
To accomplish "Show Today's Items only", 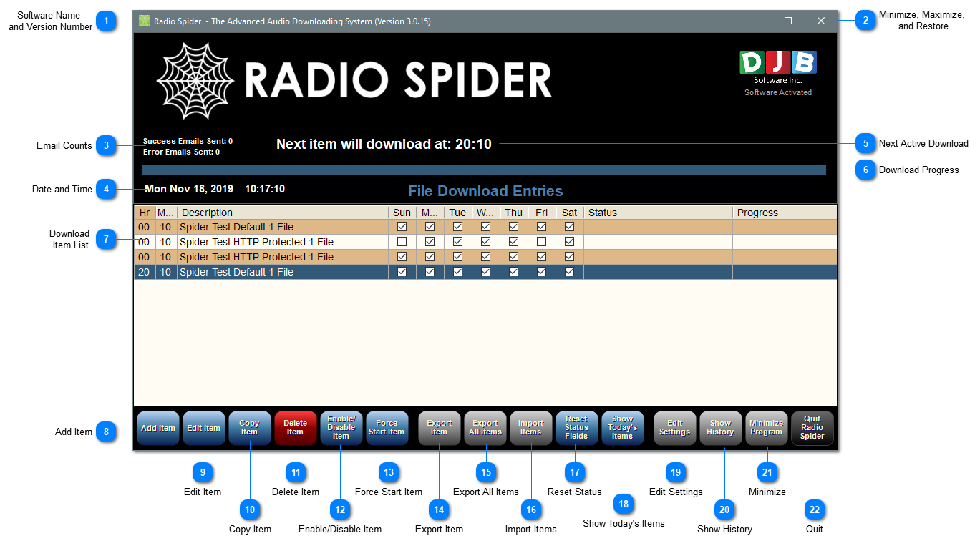I will [x=622, y=429].
